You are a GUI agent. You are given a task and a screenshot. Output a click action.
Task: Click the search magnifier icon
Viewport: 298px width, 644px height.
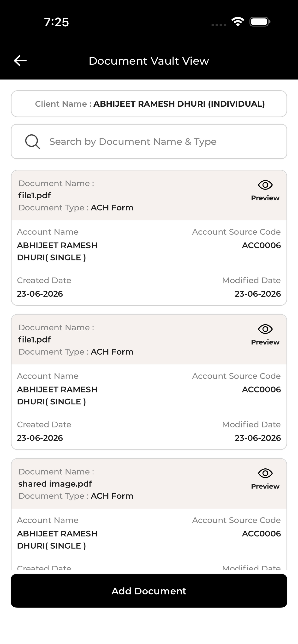33,142
